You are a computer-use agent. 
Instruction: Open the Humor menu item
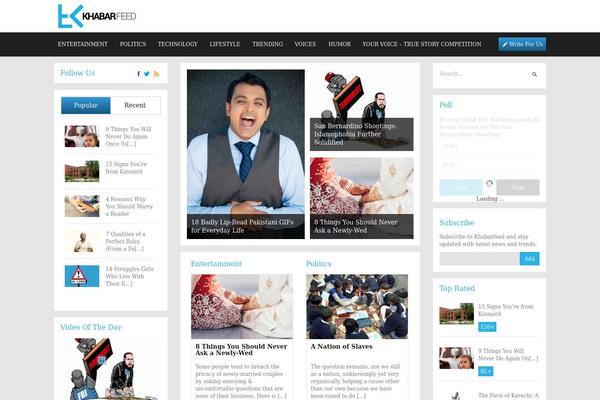339,44
